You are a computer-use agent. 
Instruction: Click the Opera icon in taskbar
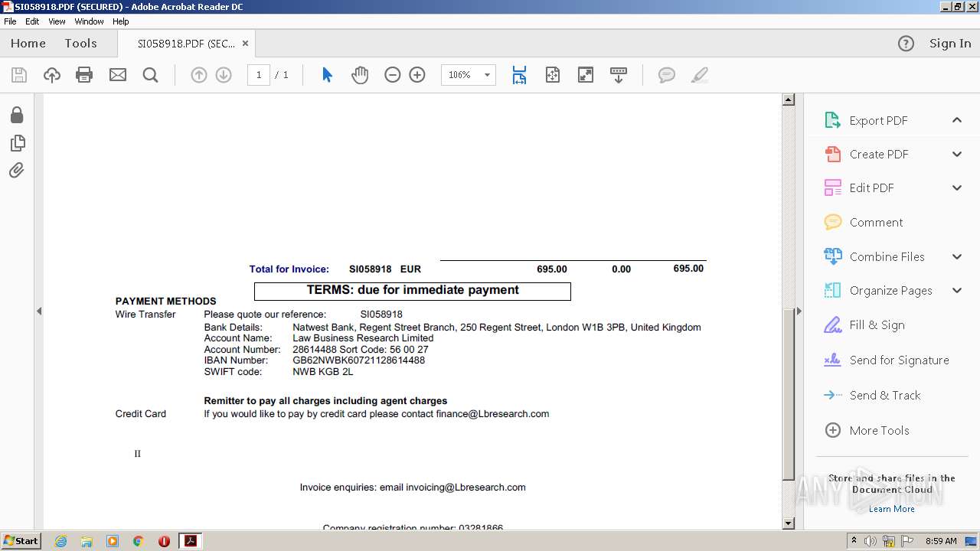164,541
